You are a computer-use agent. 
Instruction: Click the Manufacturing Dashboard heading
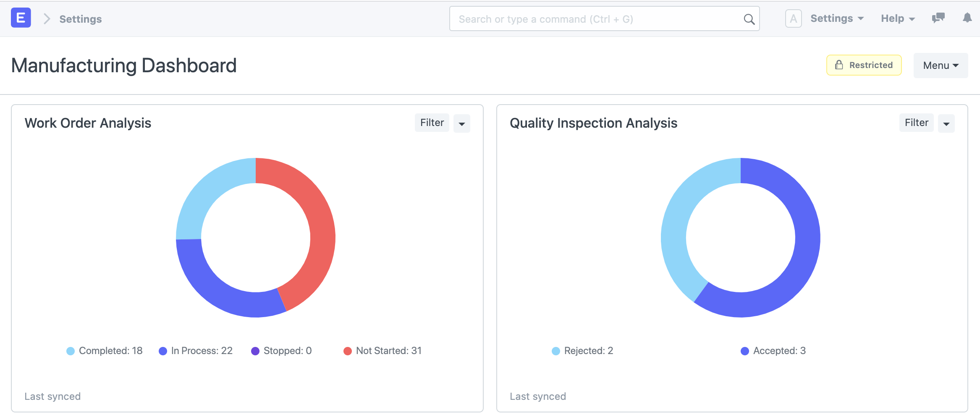124,66
